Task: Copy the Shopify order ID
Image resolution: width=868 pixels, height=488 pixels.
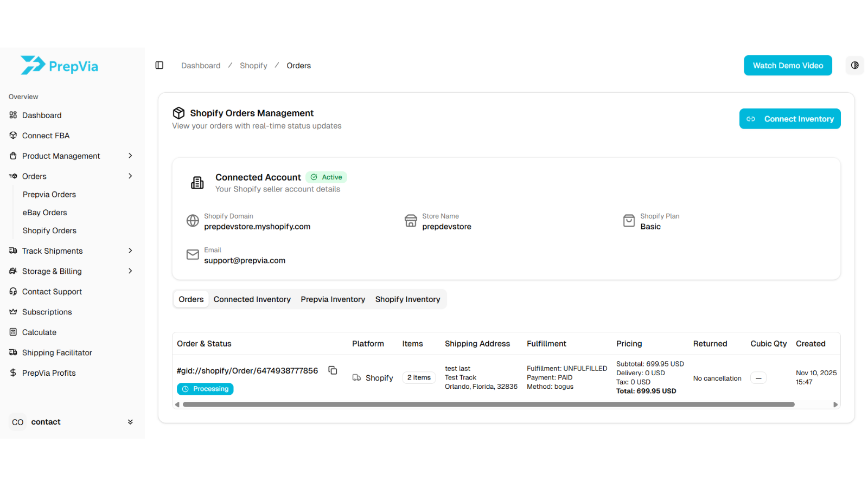Action: pyautogui.click(x=333, y=370)
